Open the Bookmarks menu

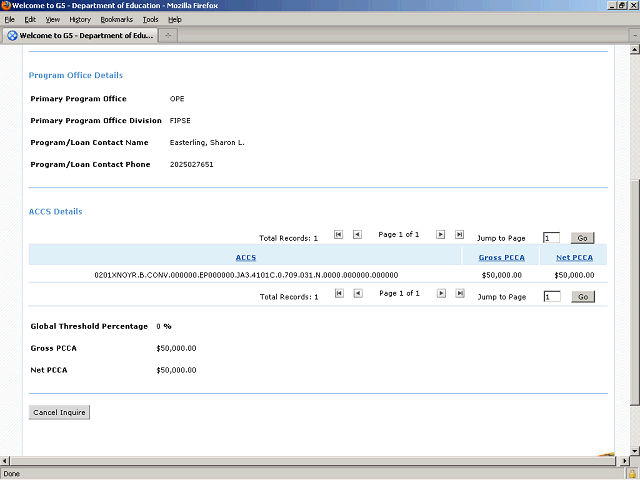coord(117,20)
